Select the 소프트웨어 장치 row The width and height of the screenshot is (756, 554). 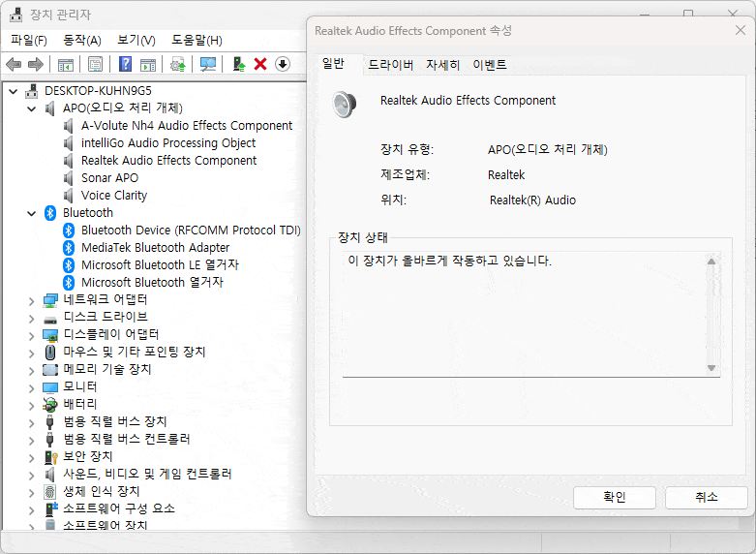[106, 525]
